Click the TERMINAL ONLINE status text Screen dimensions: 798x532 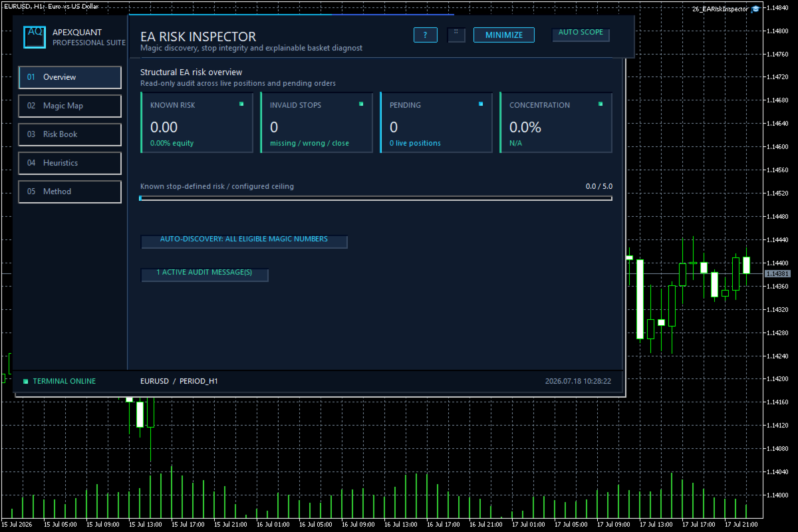pos(65,381)
